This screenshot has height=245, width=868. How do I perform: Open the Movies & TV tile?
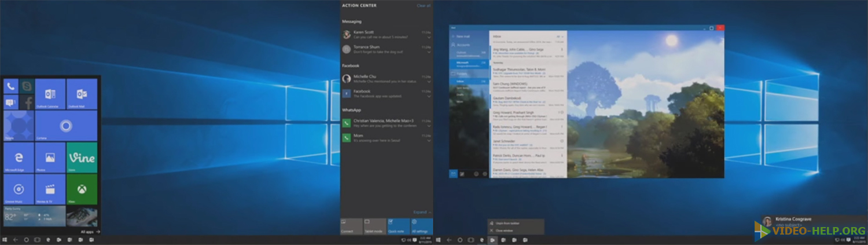point(50,189)
